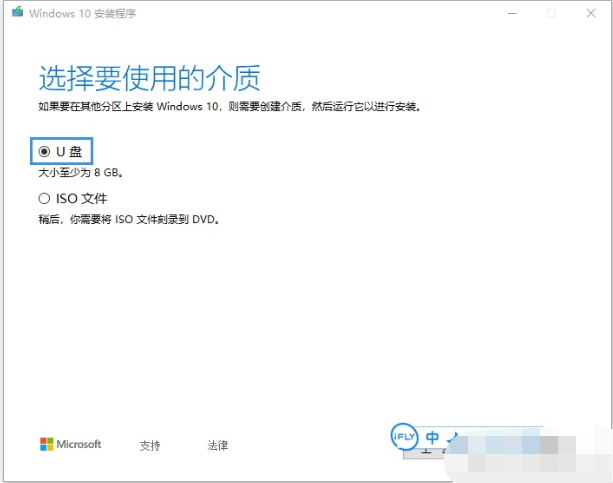Toggle the 中 Chinese input mode
613x483 pixels.
click(x=432, y=437)
